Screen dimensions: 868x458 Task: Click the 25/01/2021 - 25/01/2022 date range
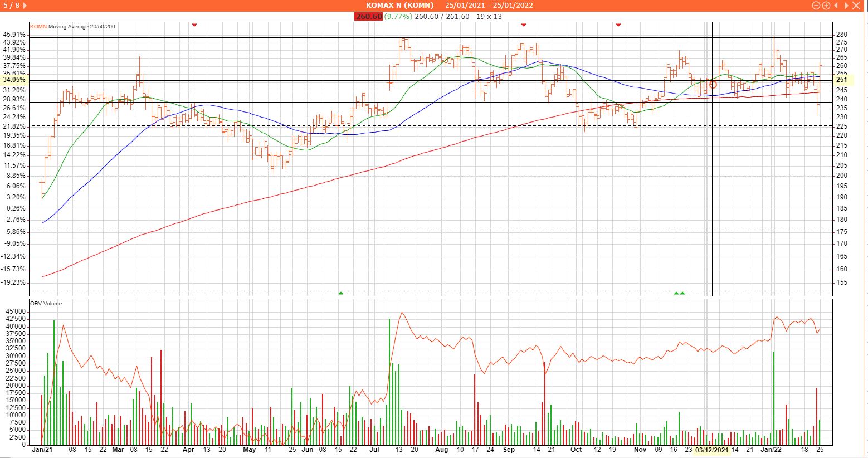(x=489, y=6)
